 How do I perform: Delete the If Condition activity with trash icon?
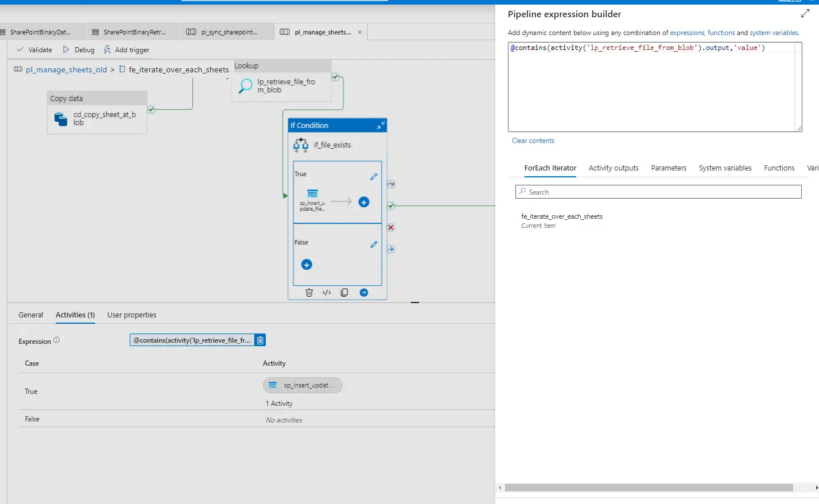coord(309,293)
